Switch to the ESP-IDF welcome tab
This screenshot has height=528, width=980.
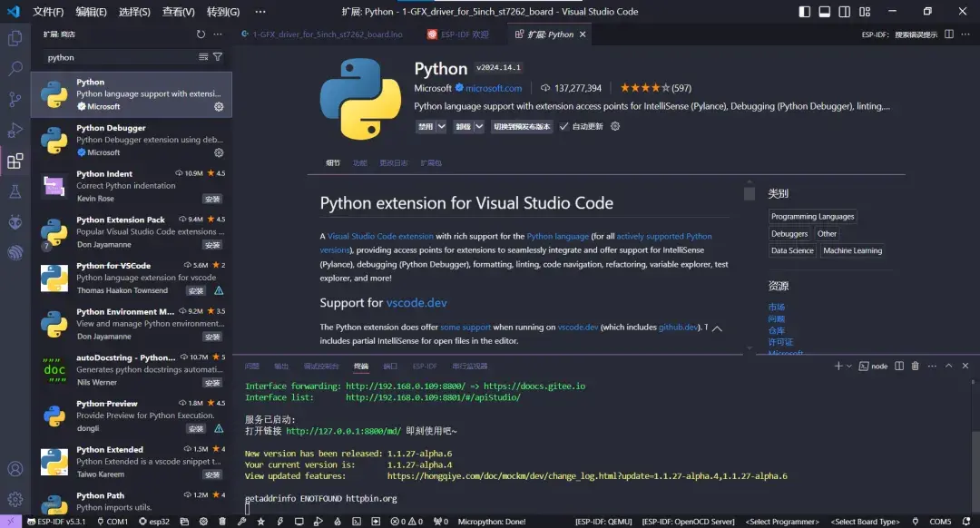pos(458,34)
